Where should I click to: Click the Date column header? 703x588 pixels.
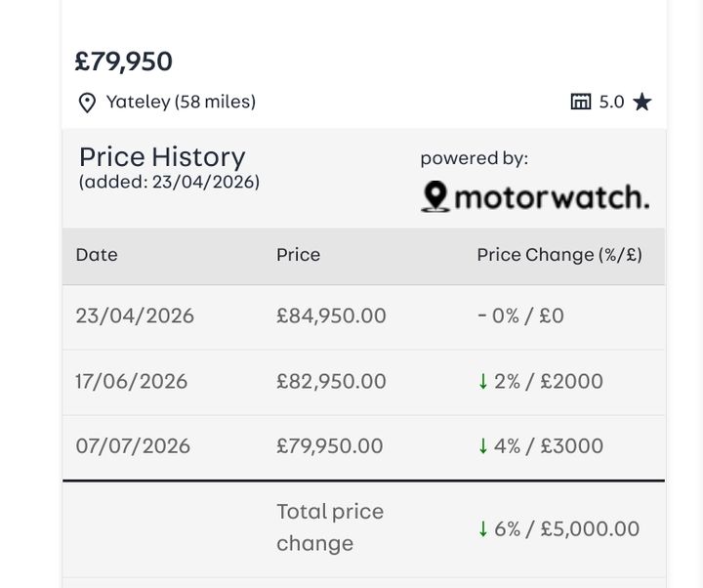click(x=97, y=255)
